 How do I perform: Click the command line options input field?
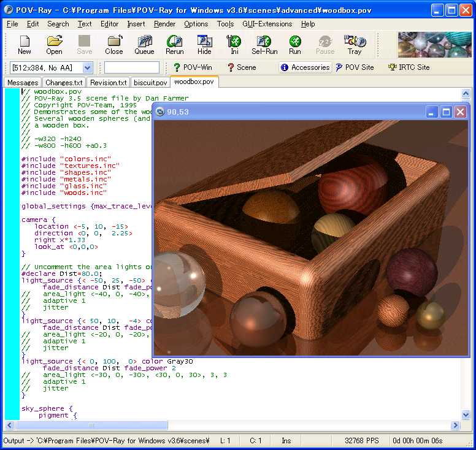tap(132, 67)
